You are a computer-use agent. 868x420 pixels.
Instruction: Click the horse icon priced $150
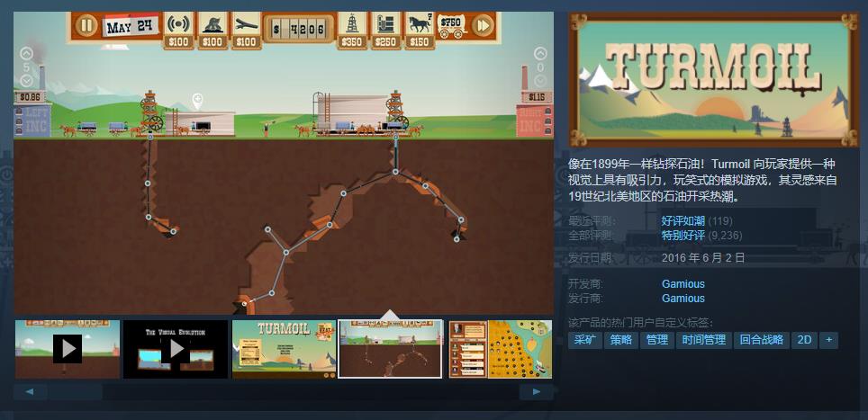coord(420,23)
